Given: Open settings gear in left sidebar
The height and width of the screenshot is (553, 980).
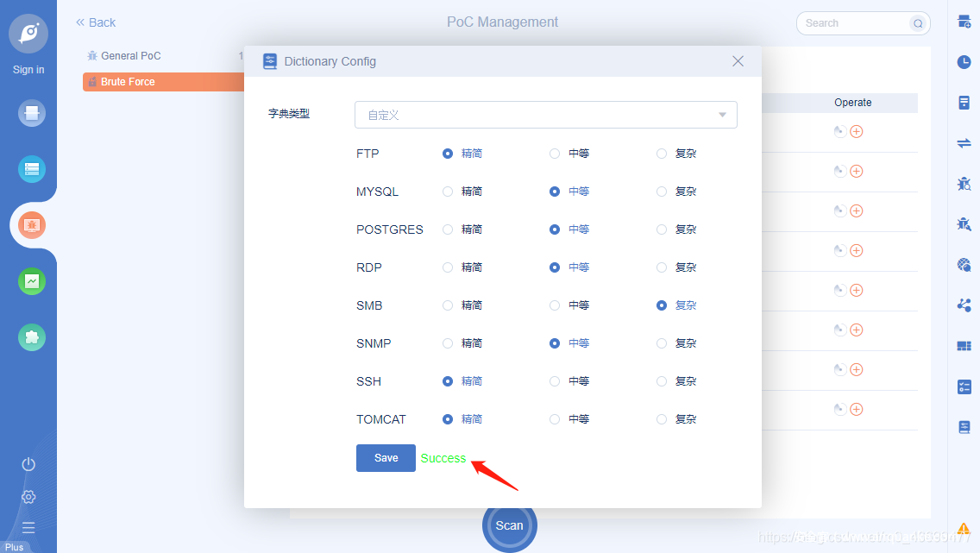Looking at the screenshot, I should point(28,497).
